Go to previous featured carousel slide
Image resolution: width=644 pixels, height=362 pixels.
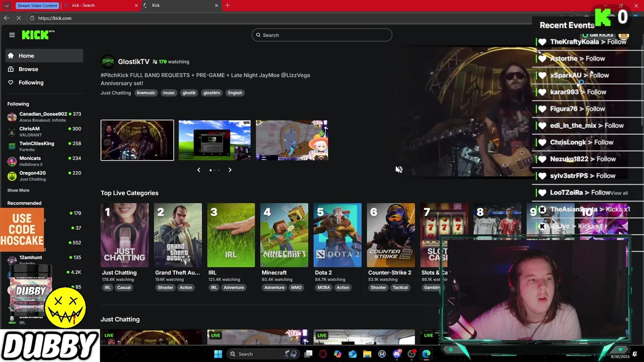pyautogui.click(x=199, y=170)
